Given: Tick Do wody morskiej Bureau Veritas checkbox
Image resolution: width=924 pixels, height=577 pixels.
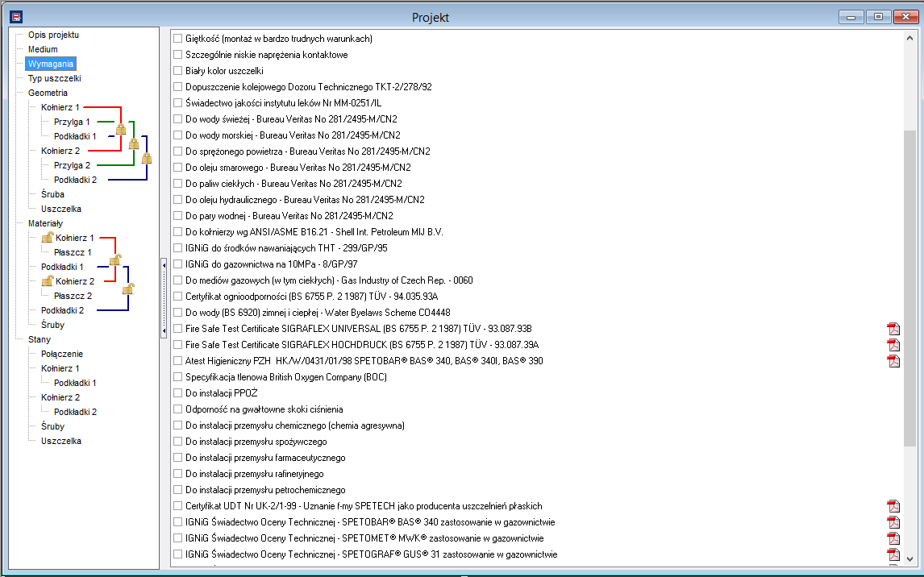Looking at the screenshot, I should pos(178,135).
